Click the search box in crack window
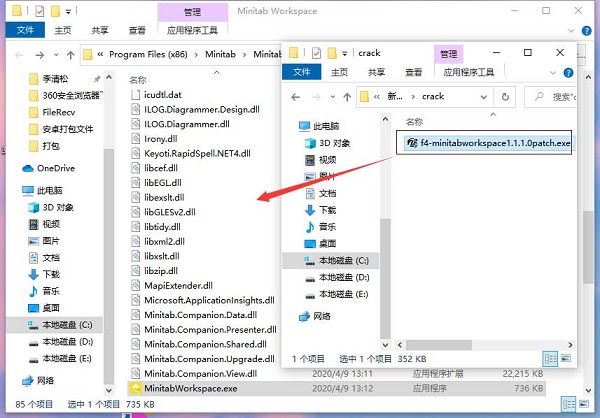The width and height of the screenshot is (600, 418). (551, 97)
